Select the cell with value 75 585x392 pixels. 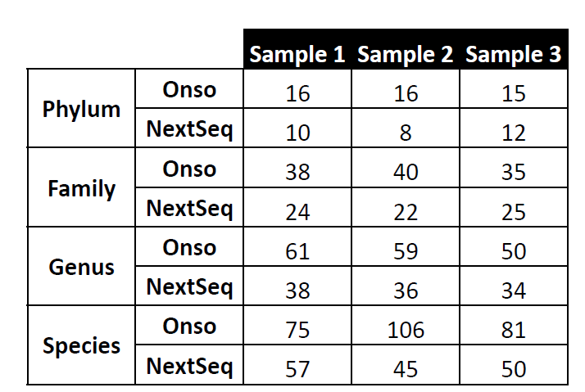click(297, 329)
